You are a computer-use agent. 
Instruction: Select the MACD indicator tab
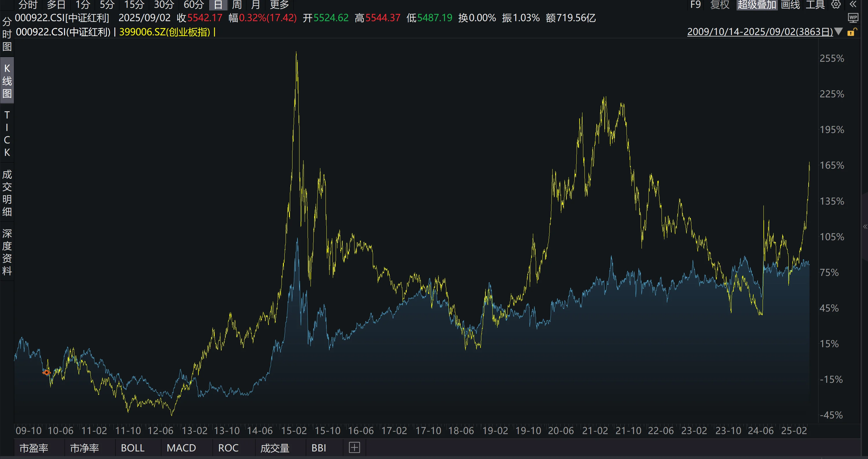tap(181, 448)
